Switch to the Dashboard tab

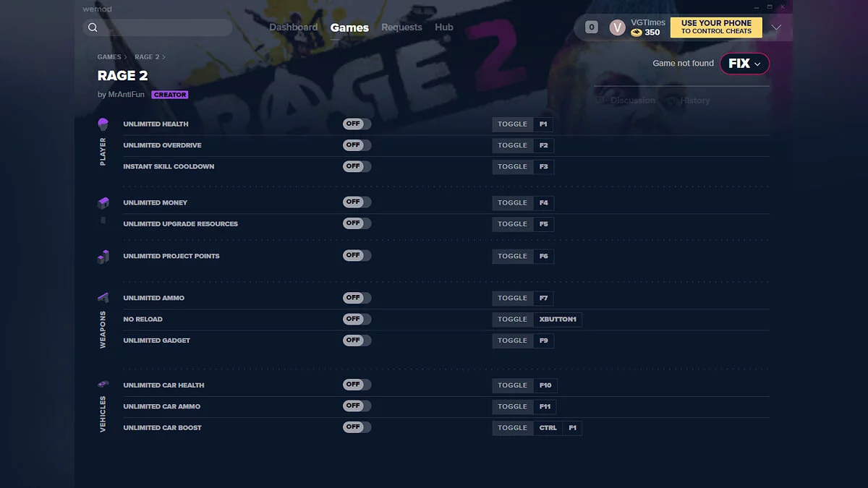click(293, 27)
